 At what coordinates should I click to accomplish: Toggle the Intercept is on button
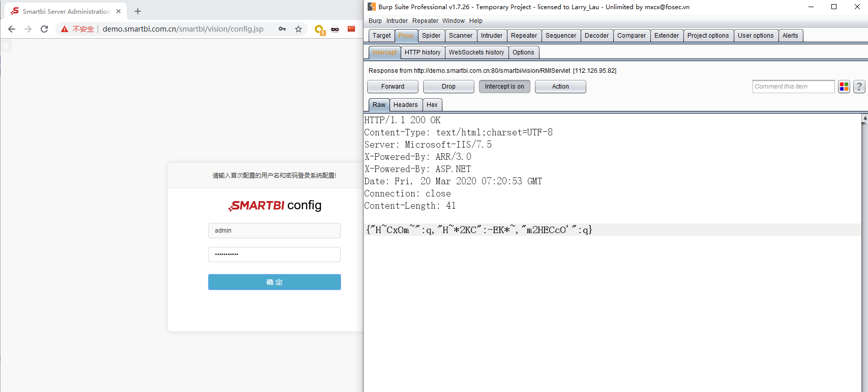pos(504,87)
